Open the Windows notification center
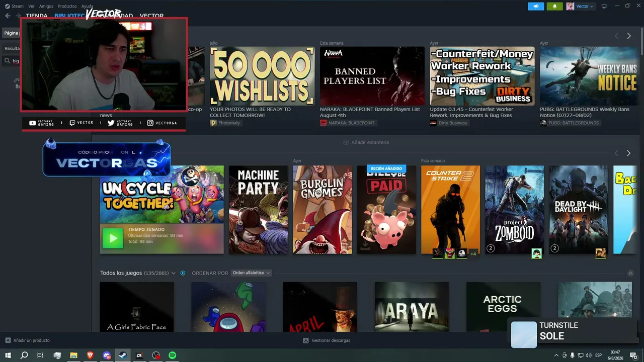Viewport: 644px width, 362px height. 633,355
